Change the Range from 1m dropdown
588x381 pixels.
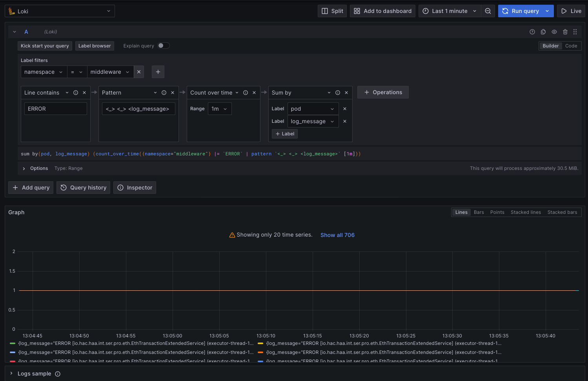coord(219,108)
